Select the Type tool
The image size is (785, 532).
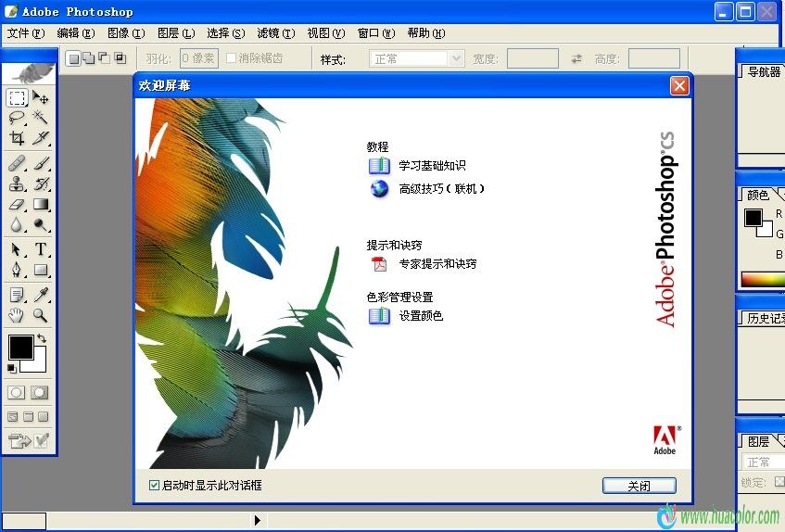point(41,249)
